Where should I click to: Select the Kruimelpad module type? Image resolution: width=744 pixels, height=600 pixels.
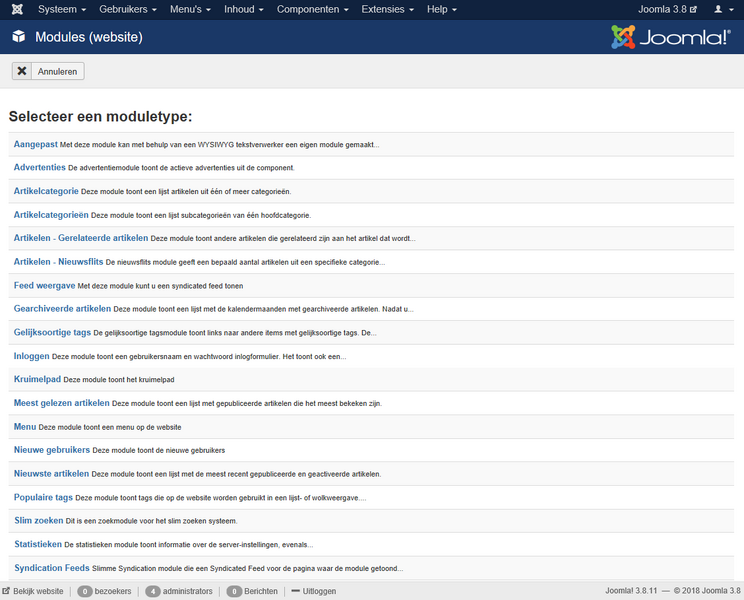tap(37, 379)
